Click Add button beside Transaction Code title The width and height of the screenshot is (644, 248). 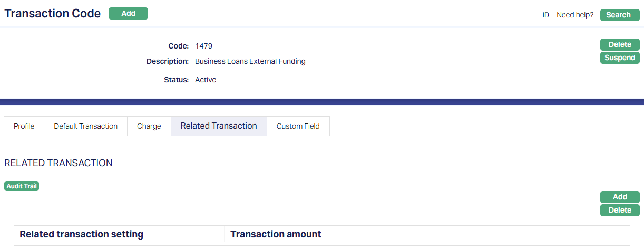pyautogui.click(x=128, y=14)
